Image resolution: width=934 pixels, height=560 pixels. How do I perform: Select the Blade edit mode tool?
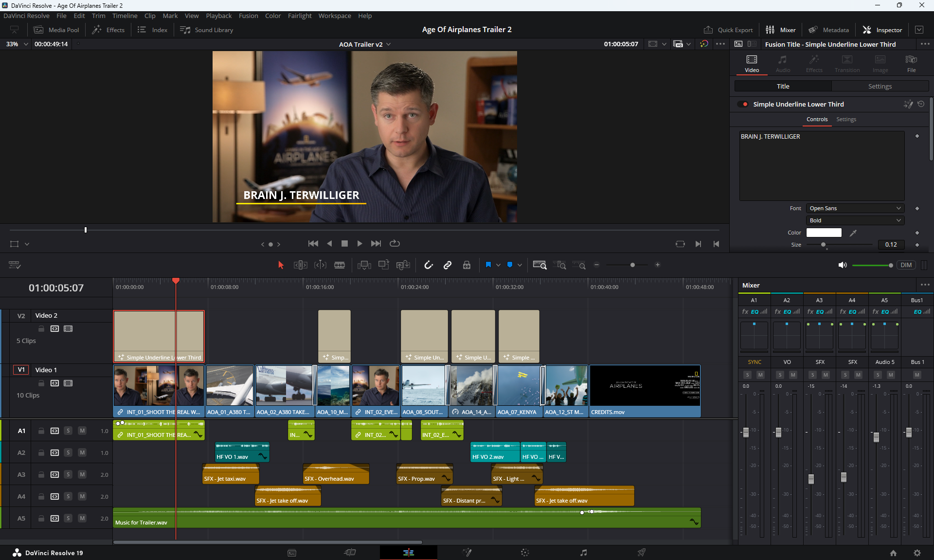click(x=340, y=265)
